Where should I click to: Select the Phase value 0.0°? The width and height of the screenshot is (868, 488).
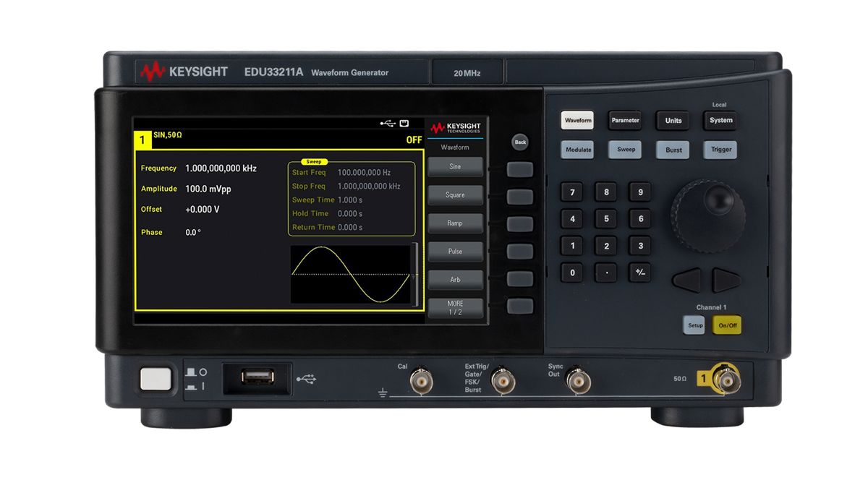(x=193, y=233)
